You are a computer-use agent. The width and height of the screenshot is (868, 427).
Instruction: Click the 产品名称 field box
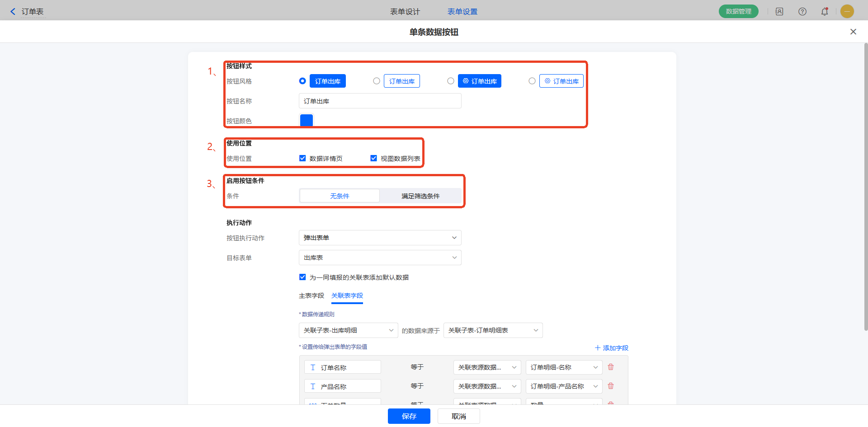343,386
